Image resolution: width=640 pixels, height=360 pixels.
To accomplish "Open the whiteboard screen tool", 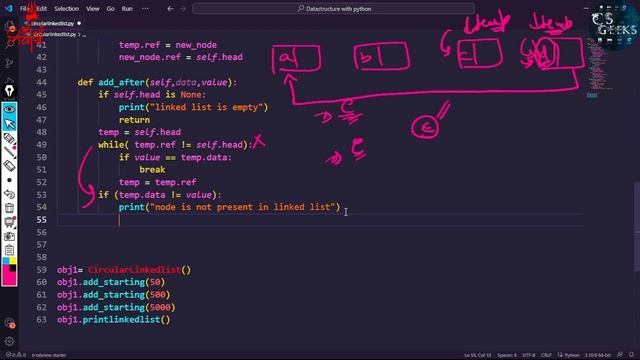I will pyautogui.click(x=9, y=222).
